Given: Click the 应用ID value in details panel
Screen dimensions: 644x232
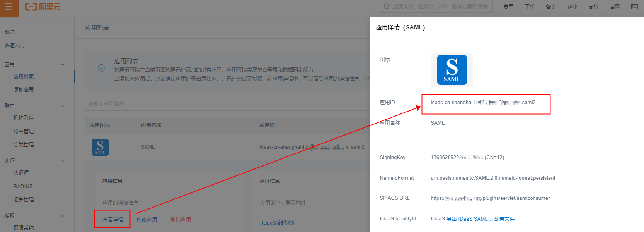Looking at the screenshot, I should pos(483,102).
